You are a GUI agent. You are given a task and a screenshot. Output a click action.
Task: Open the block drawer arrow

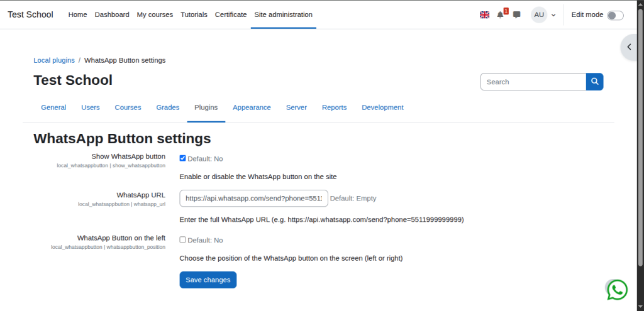click(x=630, y=47)
